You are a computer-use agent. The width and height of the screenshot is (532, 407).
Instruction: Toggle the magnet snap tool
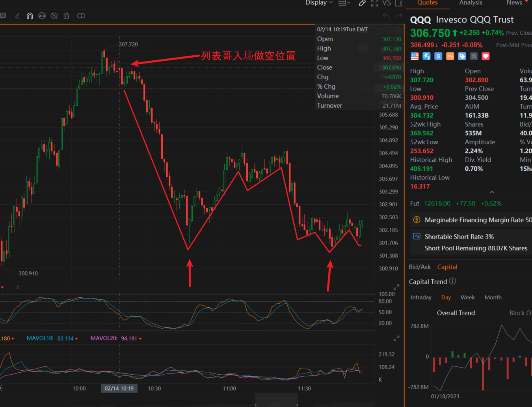(30, 16)
